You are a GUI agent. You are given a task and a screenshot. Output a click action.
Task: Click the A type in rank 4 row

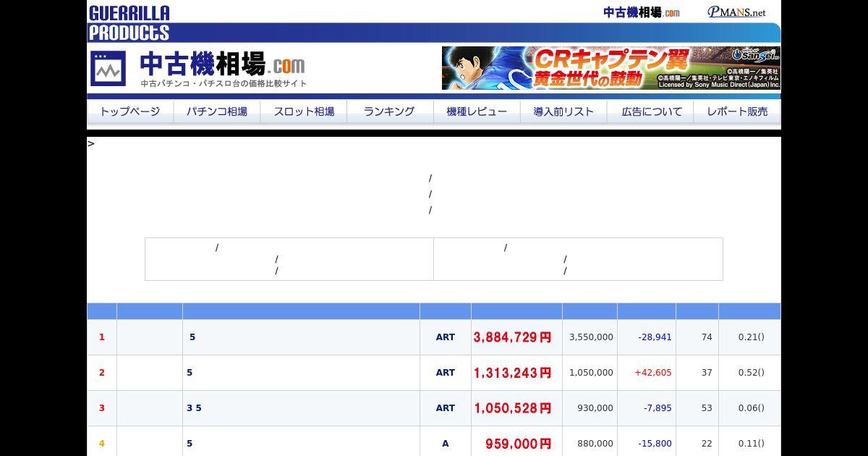coord(446,444)
